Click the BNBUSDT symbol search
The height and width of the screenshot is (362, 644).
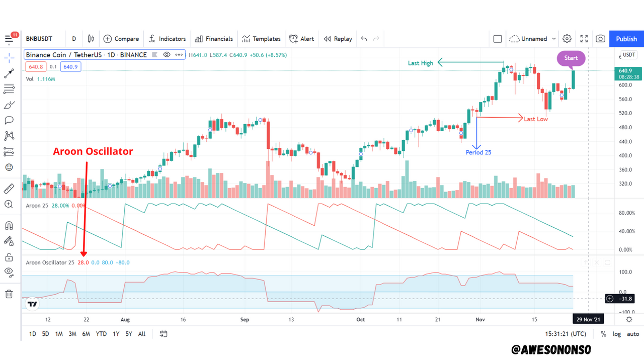click(x=39, y=39)
